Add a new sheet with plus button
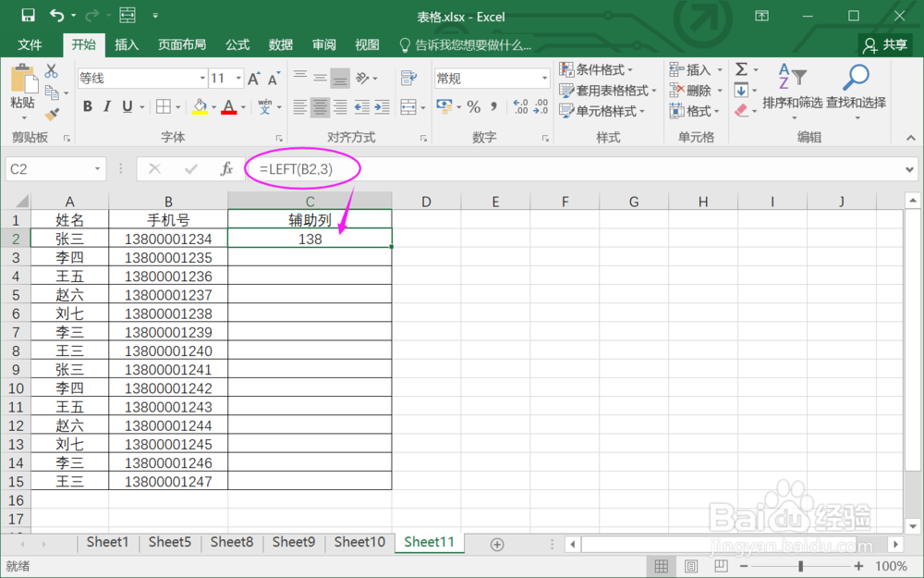The height and width of the screenshot is (578, 924). pyautogui.click(x=497, y=545)
